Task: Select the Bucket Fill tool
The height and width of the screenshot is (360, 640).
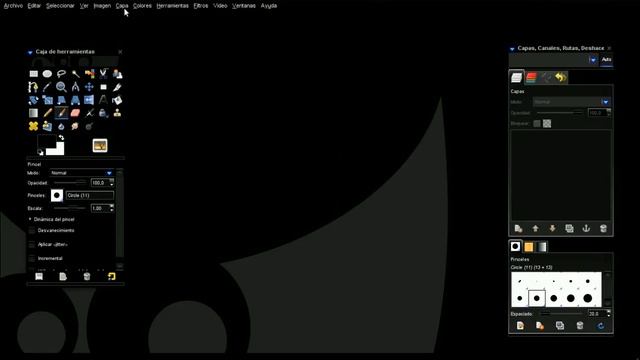Action: pyautogui.click(x=117, y=100)
